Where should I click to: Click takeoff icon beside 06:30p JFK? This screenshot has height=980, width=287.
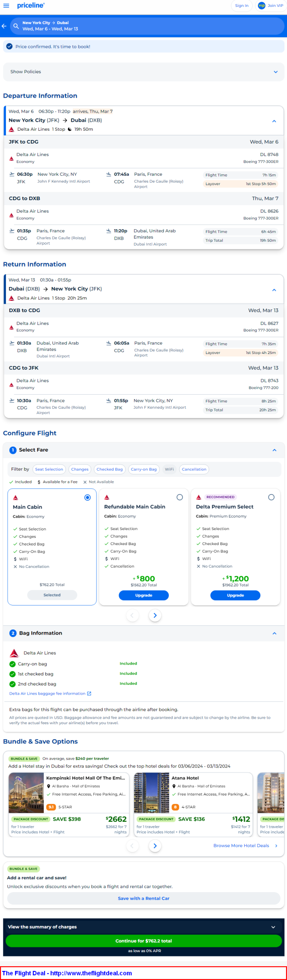click(x=12, y=174)
